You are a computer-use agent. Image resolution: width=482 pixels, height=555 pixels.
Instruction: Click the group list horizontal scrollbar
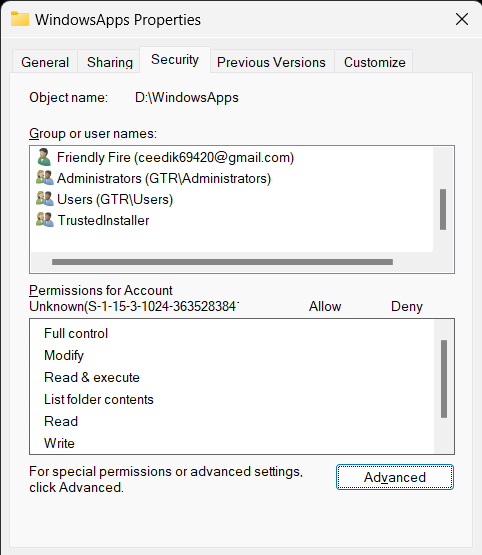coord(222,262)
